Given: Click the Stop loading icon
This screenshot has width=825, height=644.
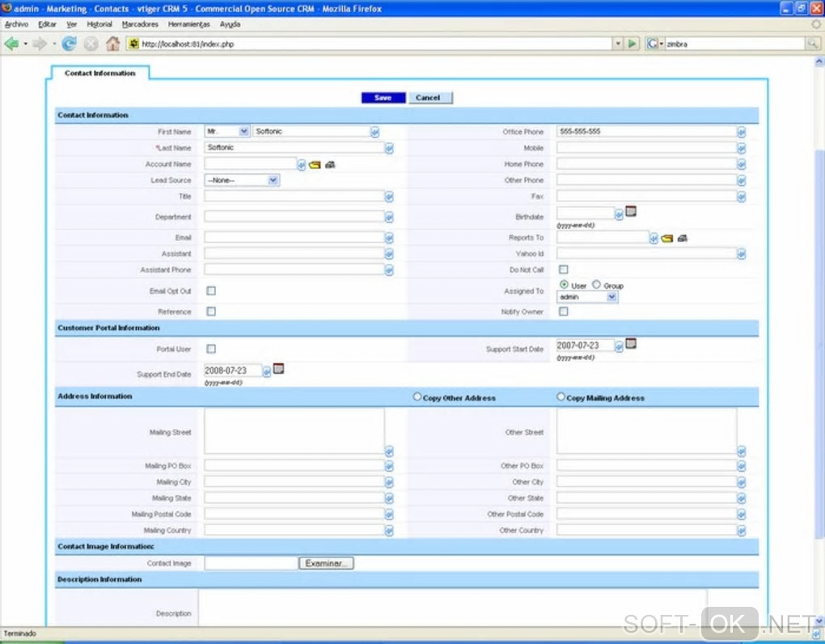Looking at the screenshot, I should click(91, 44).
